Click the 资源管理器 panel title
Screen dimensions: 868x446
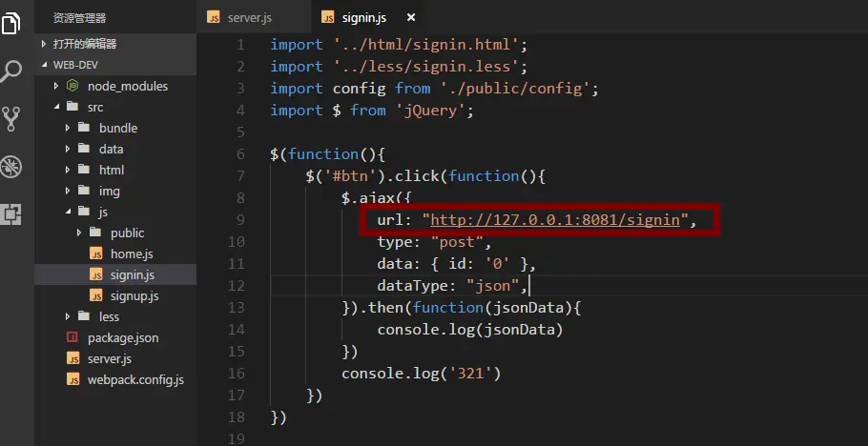pyautogui.click(x=79, y=18)
